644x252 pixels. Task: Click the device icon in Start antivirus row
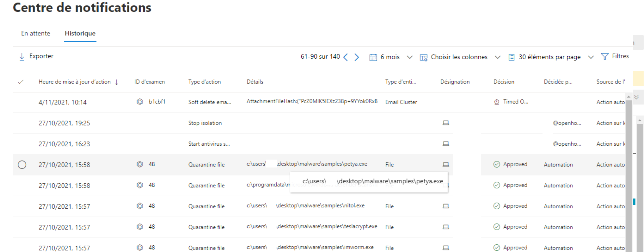click(446, 143)
